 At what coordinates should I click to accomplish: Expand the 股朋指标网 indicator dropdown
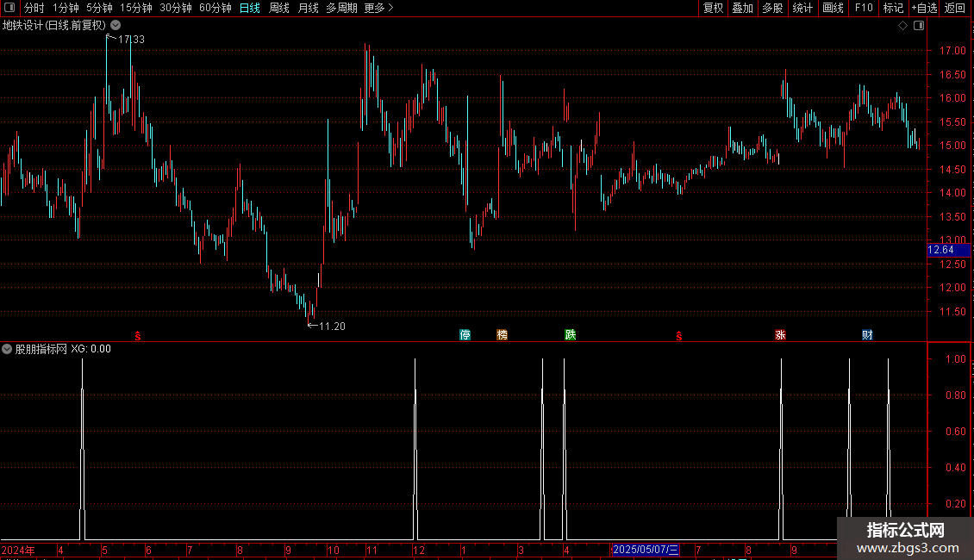click(x=7, y=349)
